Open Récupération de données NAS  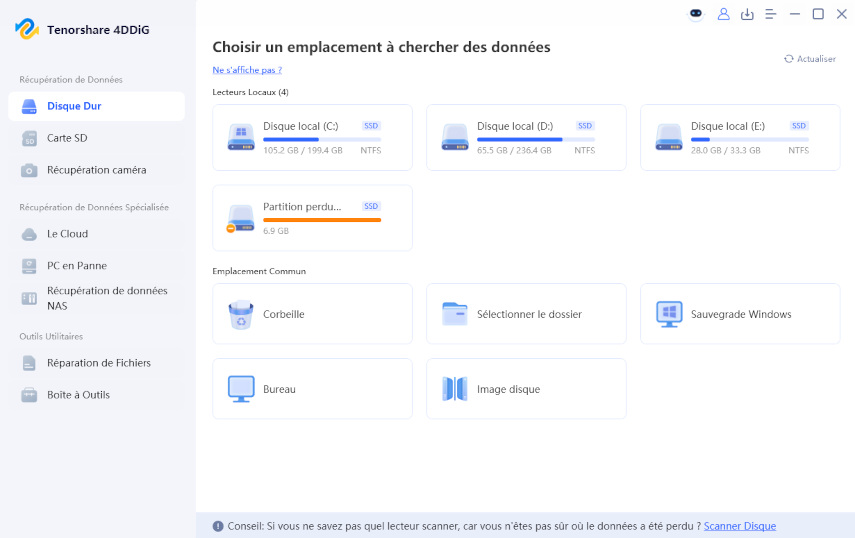click(97, 298)
